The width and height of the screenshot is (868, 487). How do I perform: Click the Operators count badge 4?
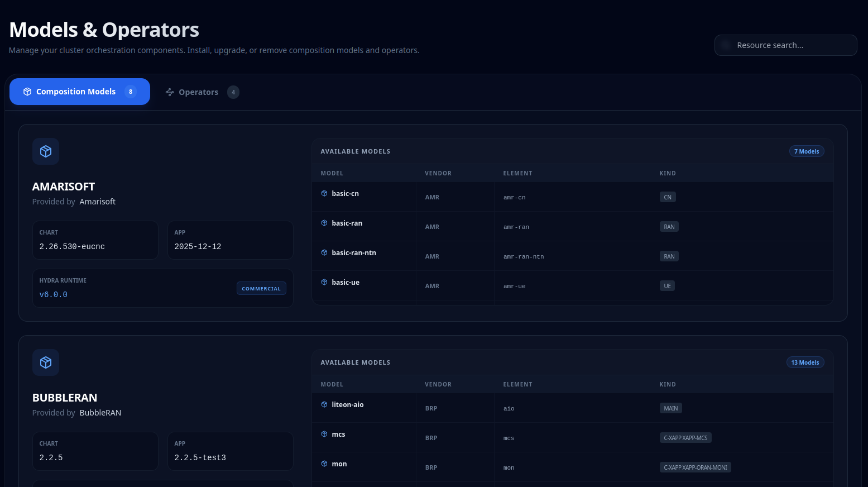pyautogui.click(x=233, y=92)
